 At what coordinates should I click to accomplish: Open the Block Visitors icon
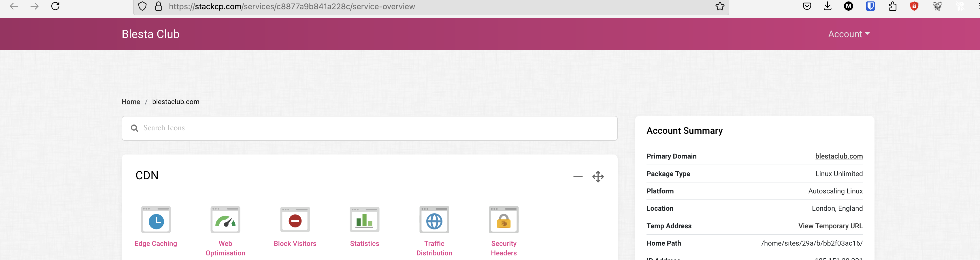[295, 220]
